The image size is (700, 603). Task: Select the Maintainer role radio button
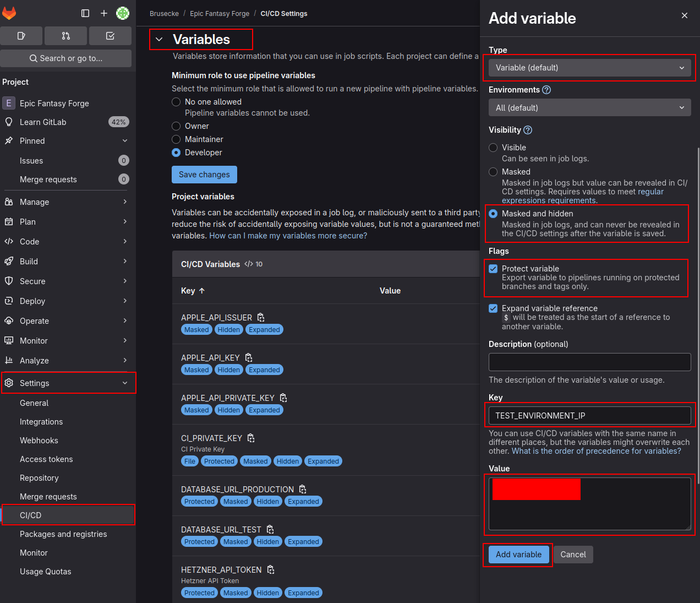pyautogui.click(x=176, y=139)
